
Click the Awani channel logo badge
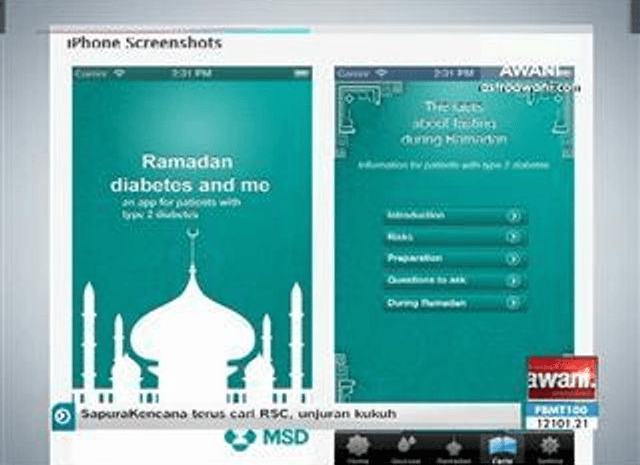coord(562,378)
